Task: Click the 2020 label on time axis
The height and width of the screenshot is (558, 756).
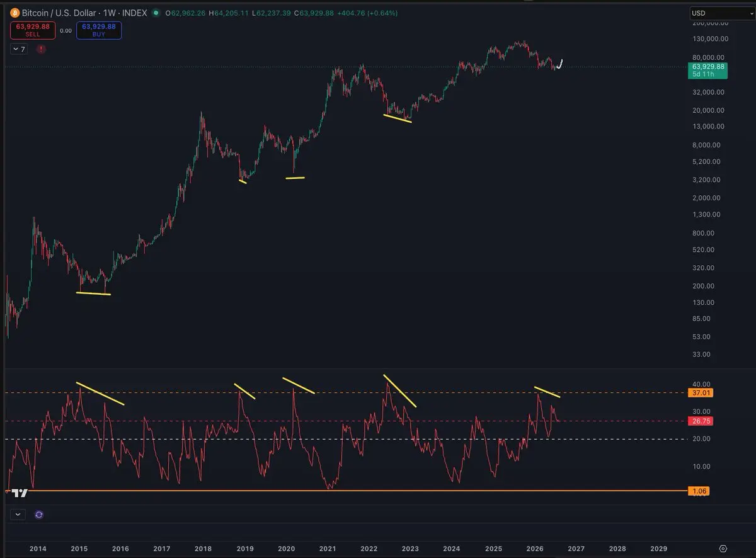Action: [286, 549]
